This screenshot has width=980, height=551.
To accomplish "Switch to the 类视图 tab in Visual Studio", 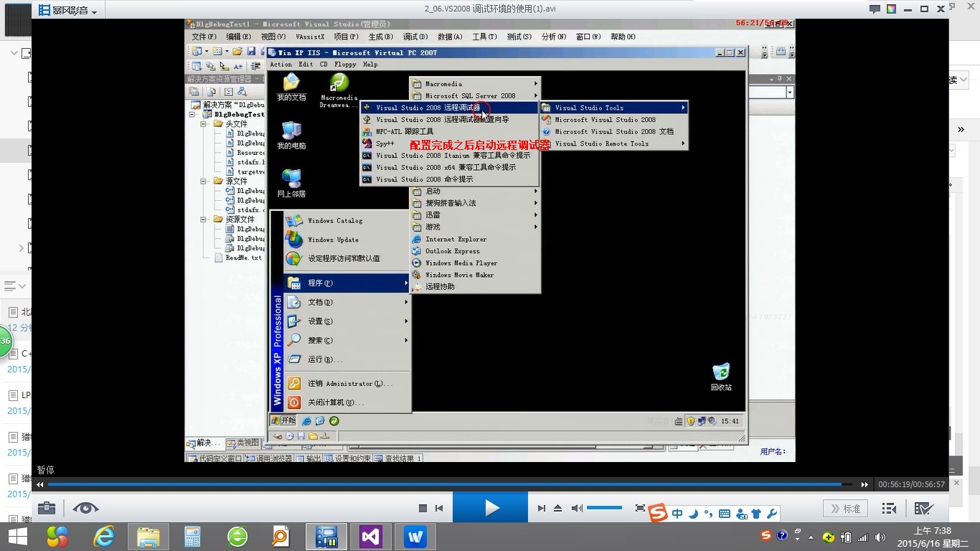I will [242, 443].
